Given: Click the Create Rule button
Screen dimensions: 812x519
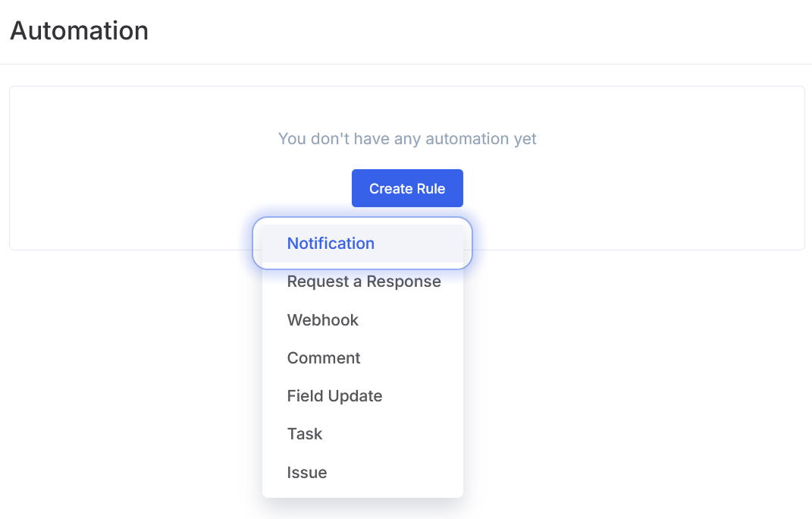Looking at the screenshot, I should point(407,188).
